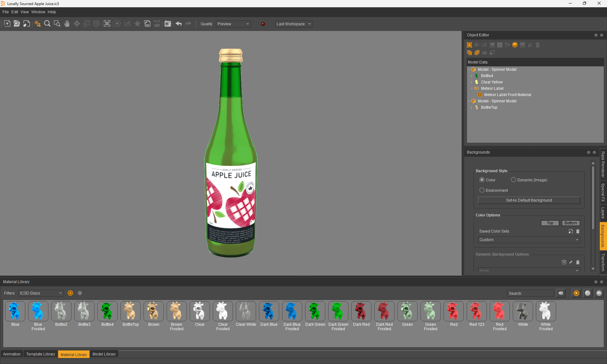Viewport: 607px width, 364px height.
Task: Activate the pan hand tool
Action: [x=67, y=24]
